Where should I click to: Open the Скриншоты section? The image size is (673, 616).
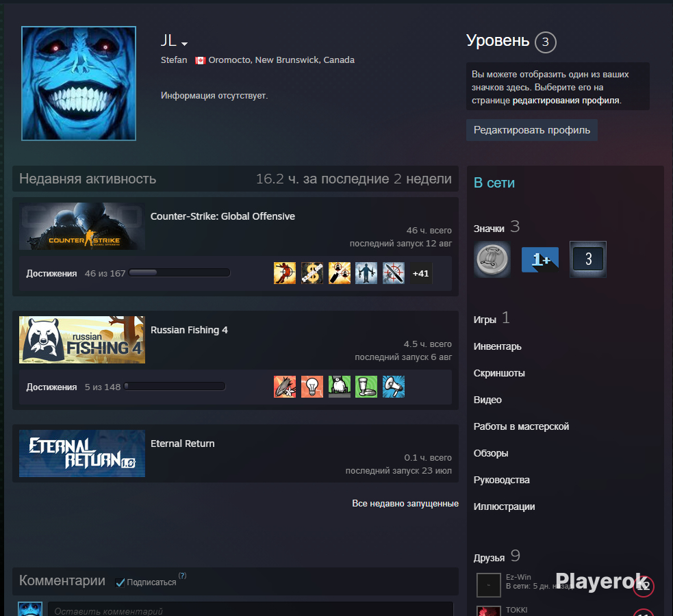click(499, 373)
